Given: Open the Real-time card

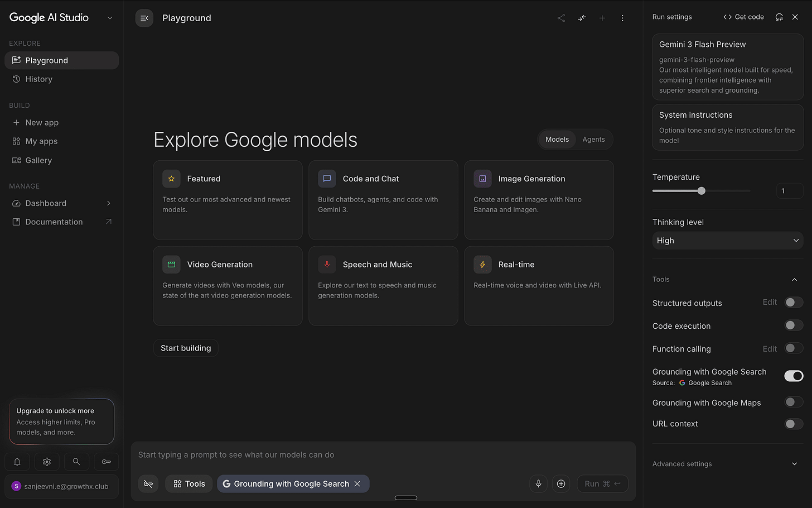Looking at the screenshot, I should (539, 286).
